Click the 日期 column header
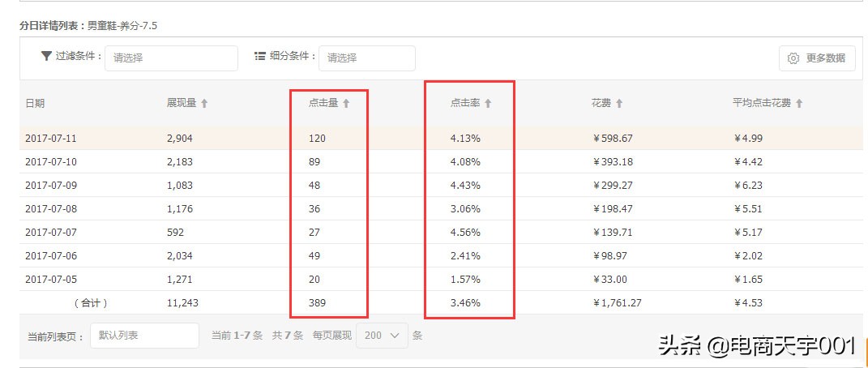The height and width of the screenshot is (368, 868). pyautogui.click(x=35, y=103)
